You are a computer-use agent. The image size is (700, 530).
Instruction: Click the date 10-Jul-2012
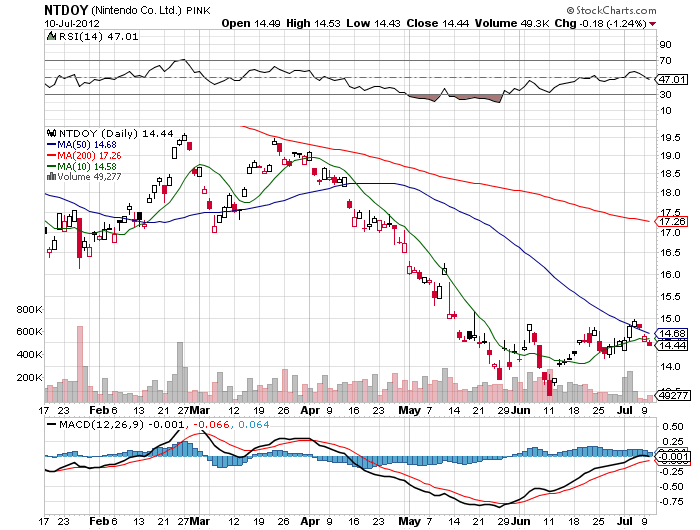tap(72, 23)
